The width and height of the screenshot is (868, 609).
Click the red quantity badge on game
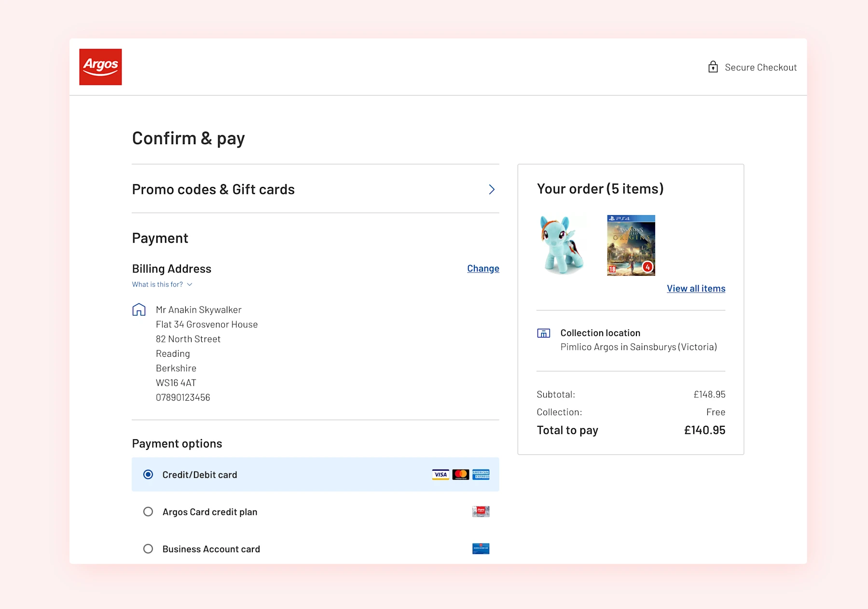(648, 267)
